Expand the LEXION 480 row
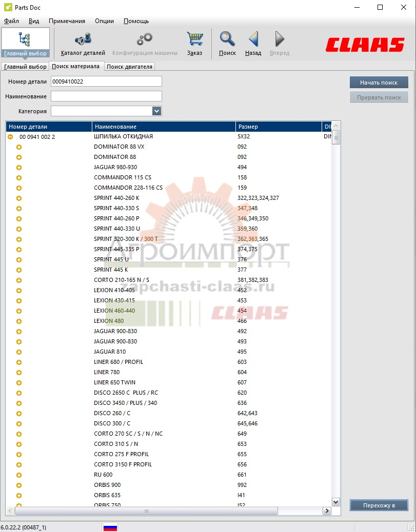 coord(19,321)
